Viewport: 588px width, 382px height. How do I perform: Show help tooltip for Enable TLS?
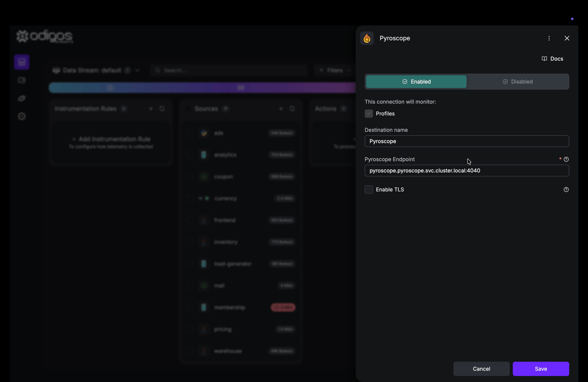pyautogui.click(x=566, y=189)
